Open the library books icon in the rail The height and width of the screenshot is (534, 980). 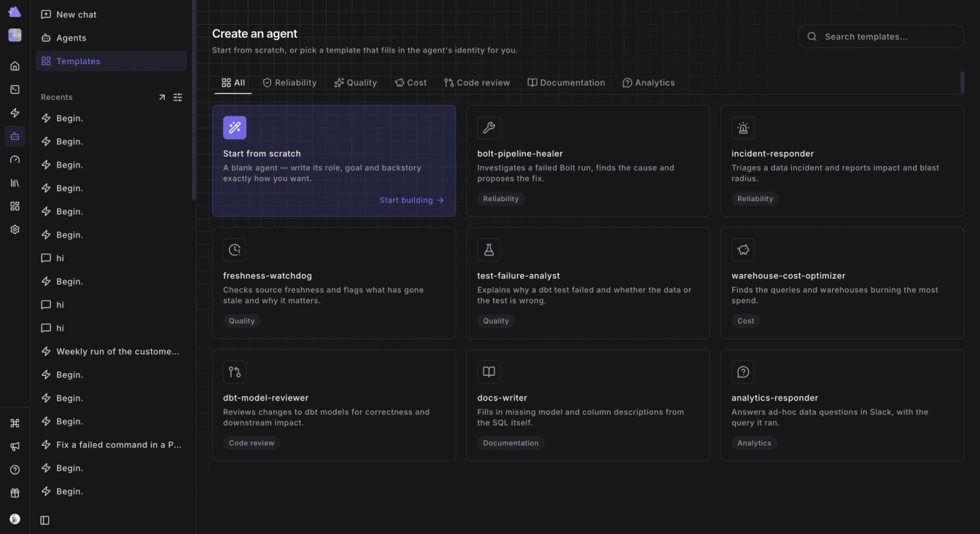15,183
